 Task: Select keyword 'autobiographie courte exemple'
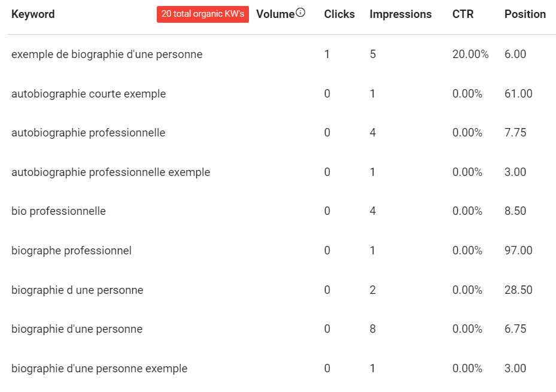[x=89, y=93]
